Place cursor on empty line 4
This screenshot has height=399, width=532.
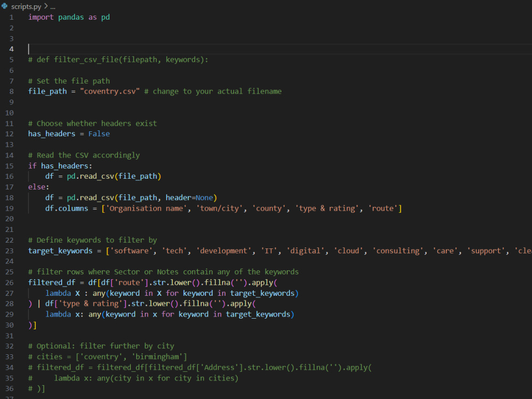[x=280, y=49]
